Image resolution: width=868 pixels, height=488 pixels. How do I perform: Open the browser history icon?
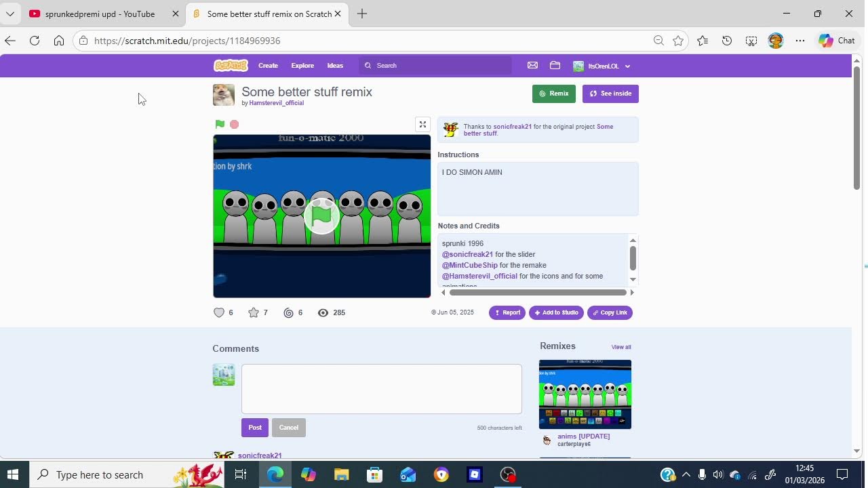pos(727,41)
